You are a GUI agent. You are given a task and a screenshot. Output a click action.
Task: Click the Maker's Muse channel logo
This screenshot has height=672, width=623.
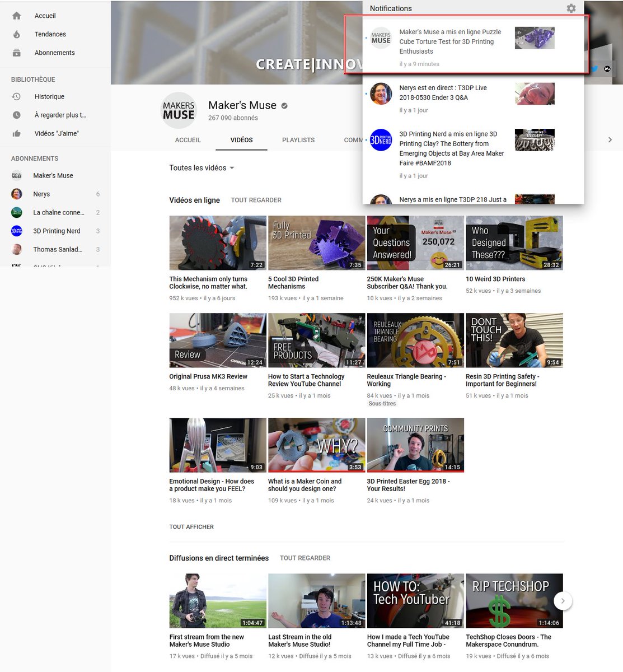179,110
